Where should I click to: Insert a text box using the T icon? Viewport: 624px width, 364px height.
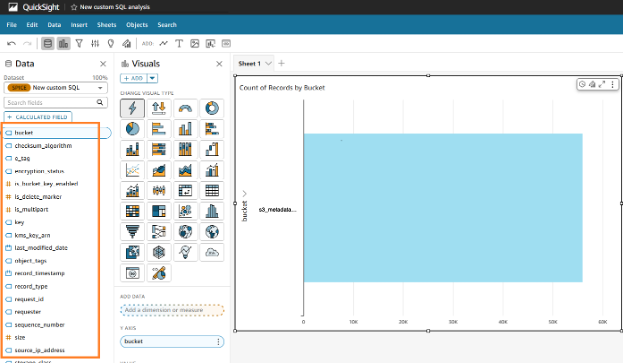tap(179, 44)
